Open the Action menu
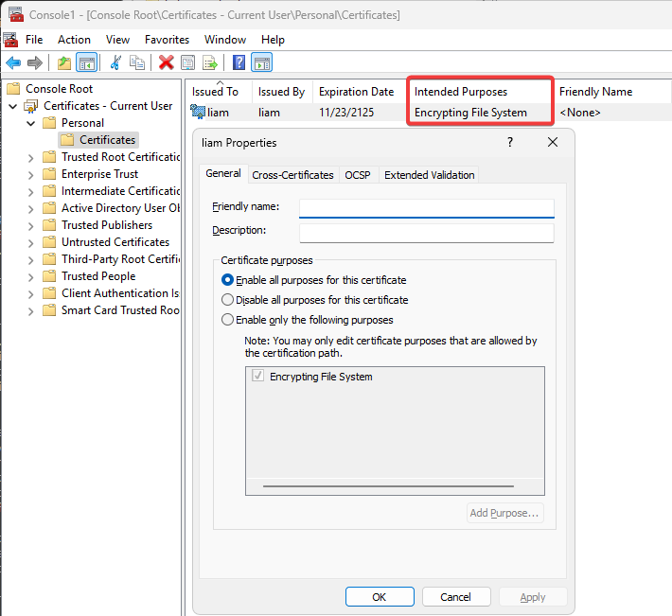Image resolution: width=672 pixels, height=616 pixels. (x=74, y=40)
